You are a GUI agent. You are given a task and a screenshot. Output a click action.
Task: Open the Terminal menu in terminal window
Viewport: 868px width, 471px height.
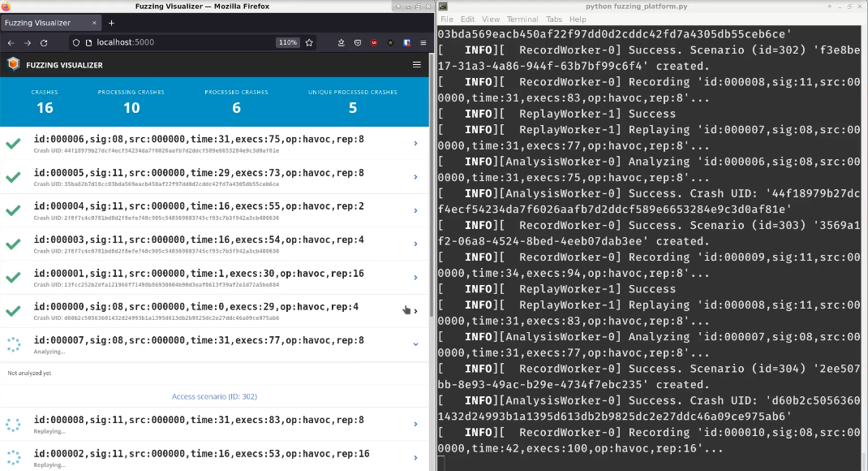coord(522,19)
